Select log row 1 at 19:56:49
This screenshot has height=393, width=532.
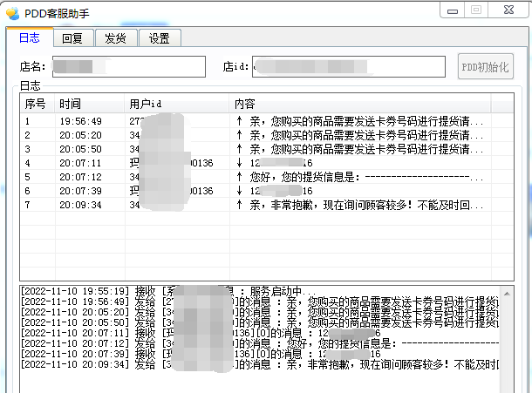pyautogui.click(x=262, y=121)
